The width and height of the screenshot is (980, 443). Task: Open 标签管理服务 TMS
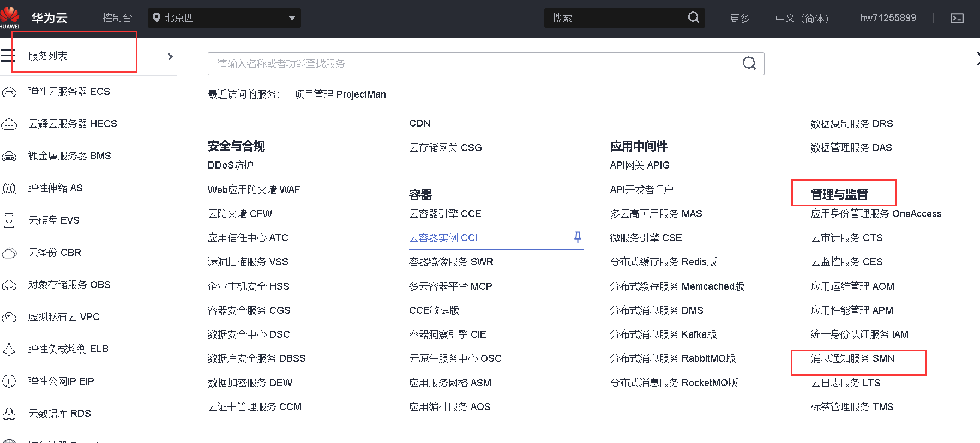(852, 407)
